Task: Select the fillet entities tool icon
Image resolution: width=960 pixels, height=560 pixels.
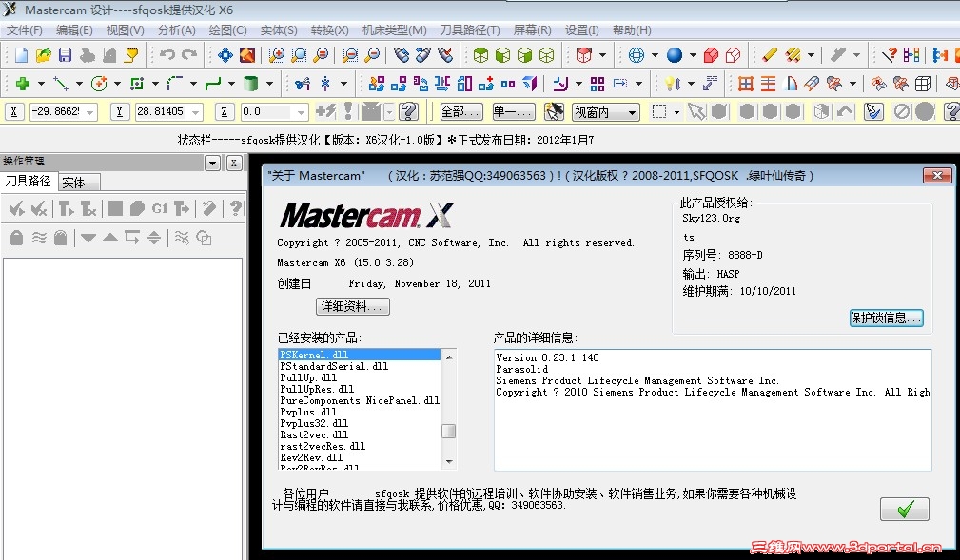Action: pos(174,84)
